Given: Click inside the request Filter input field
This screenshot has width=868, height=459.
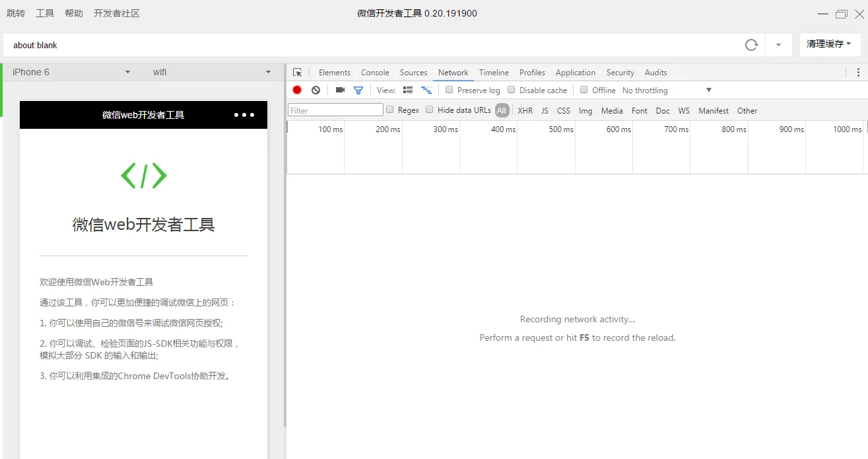Looking at the screenshot, I should [333, 110].
